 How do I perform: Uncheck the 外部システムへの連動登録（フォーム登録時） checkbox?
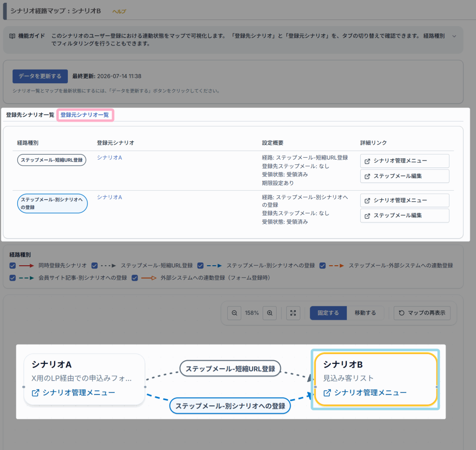(135, 278)
